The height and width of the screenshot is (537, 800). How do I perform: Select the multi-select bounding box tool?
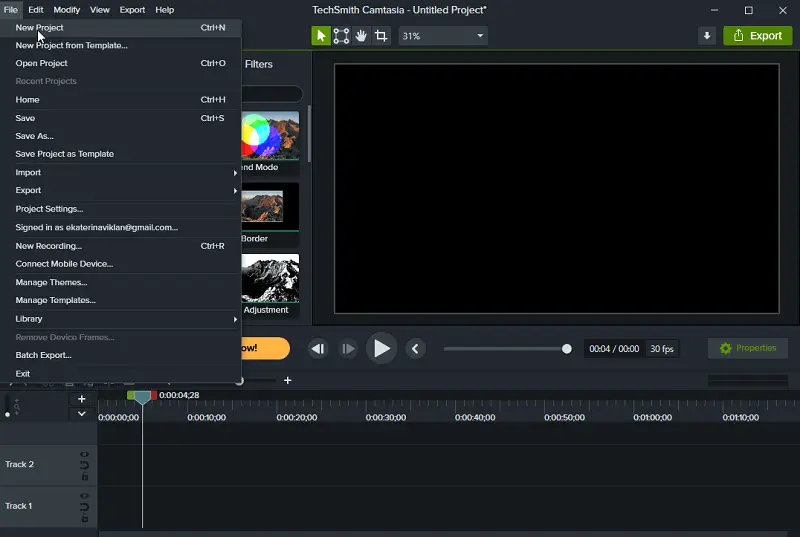(x=341, y=36)
